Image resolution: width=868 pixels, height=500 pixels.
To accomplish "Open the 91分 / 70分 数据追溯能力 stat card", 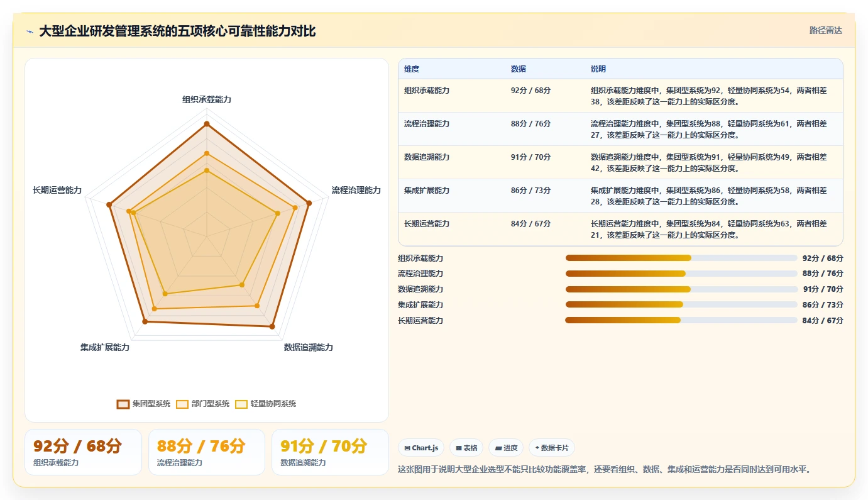I will tap(330, 452).
